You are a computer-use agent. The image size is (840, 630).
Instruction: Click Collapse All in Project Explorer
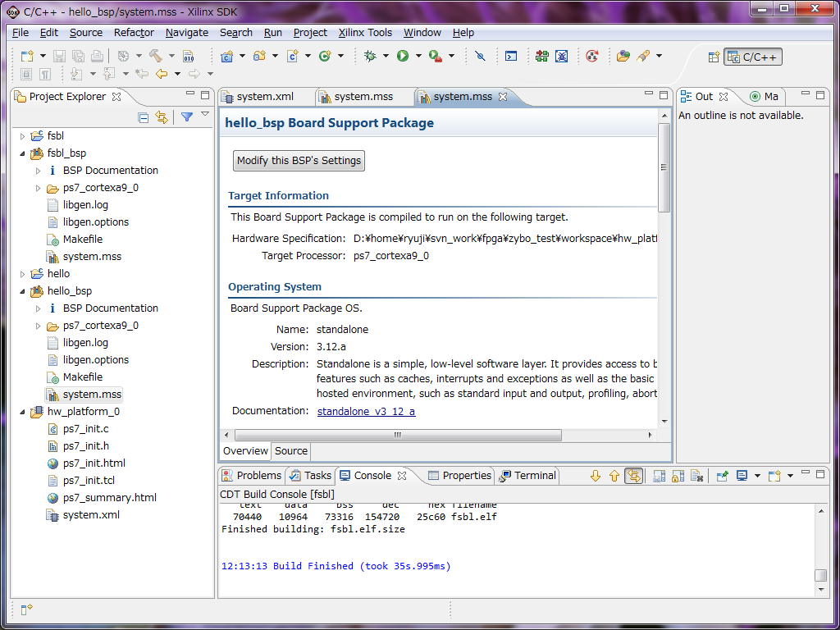point(143,117)
